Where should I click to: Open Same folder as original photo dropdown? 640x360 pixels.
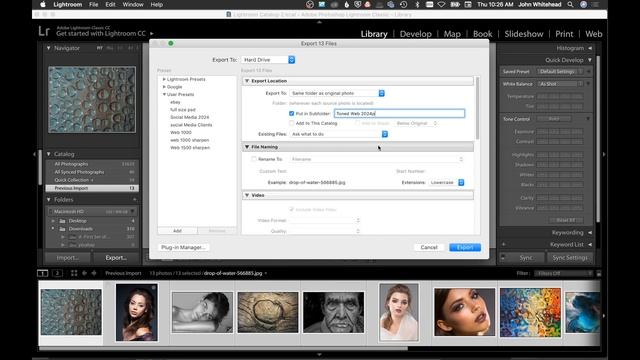tap(337, 93)
